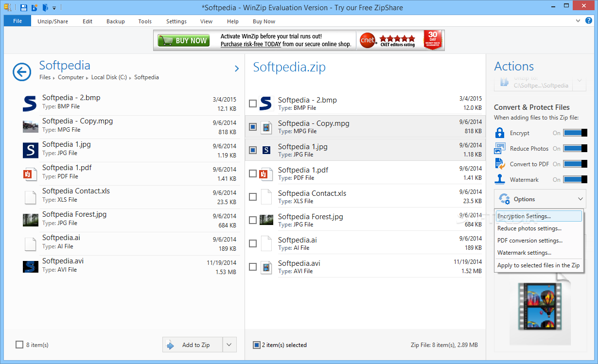Click the Watermark stamp icon
This screenshot has height=364, width=598.
pos(500,179)
